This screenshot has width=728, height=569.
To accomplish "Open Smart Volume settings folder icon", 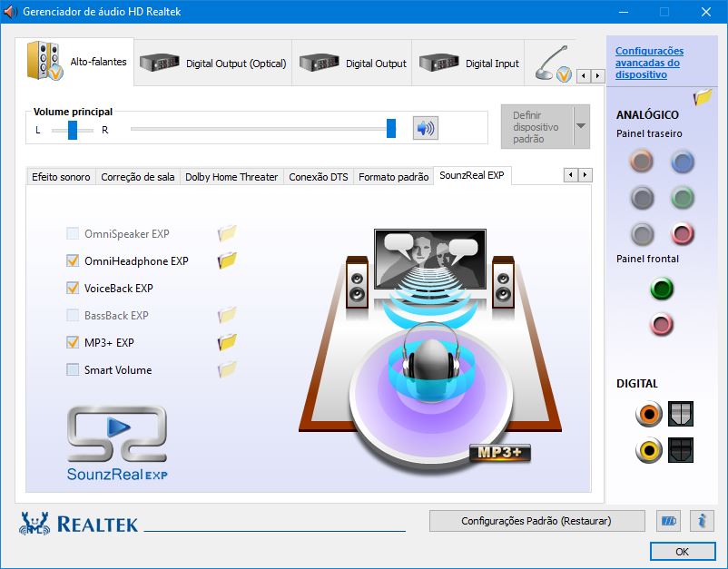I will coord(227,369).
